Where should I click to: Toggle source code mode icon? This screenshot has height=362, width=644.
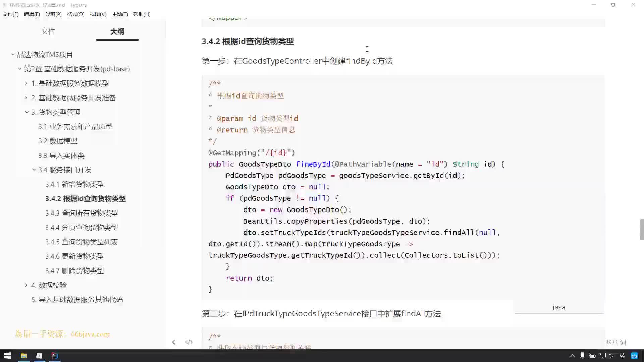pyautogui.click(x=189, y=342)
